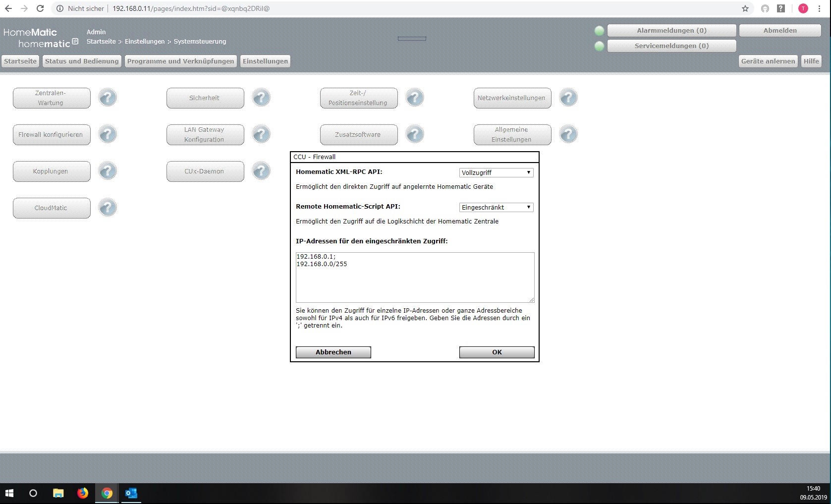The width and height of the screenshot is (831, 504).
Task: Click Servicemeldungen (0) button
Action: tap(671, 46)
